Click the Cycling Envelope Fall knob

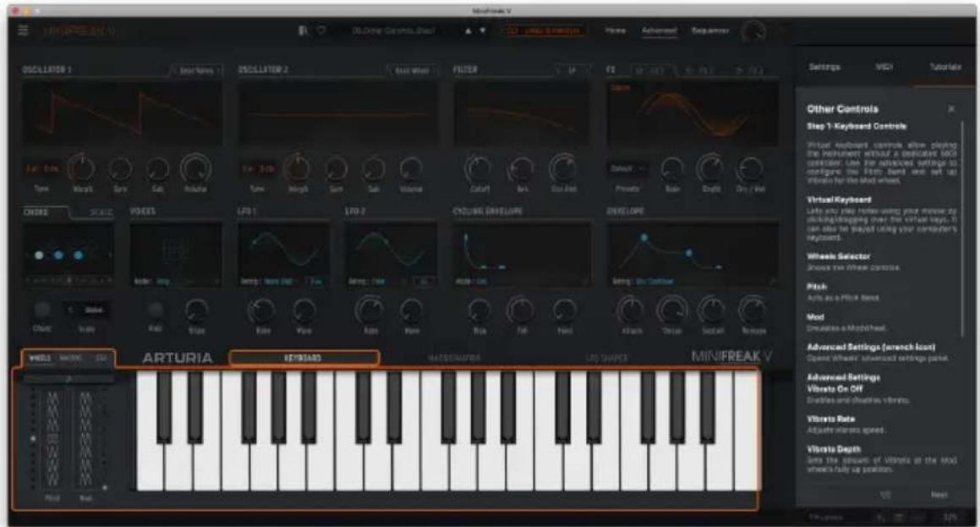coord(521,310)
